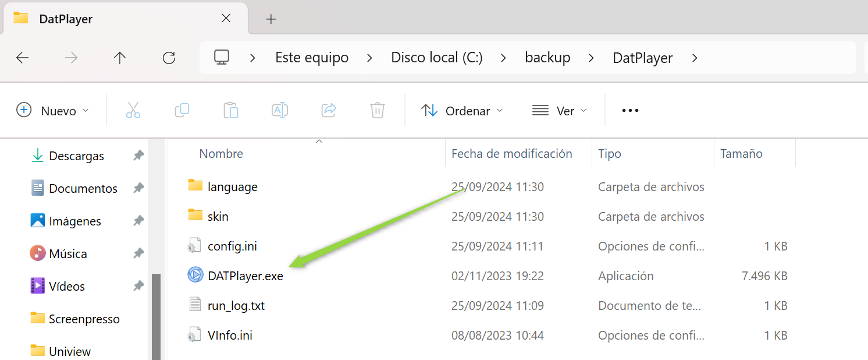The image size is (868, 360).
Task: Click the Imágenes sidebar icon
Action: [37, 221]
